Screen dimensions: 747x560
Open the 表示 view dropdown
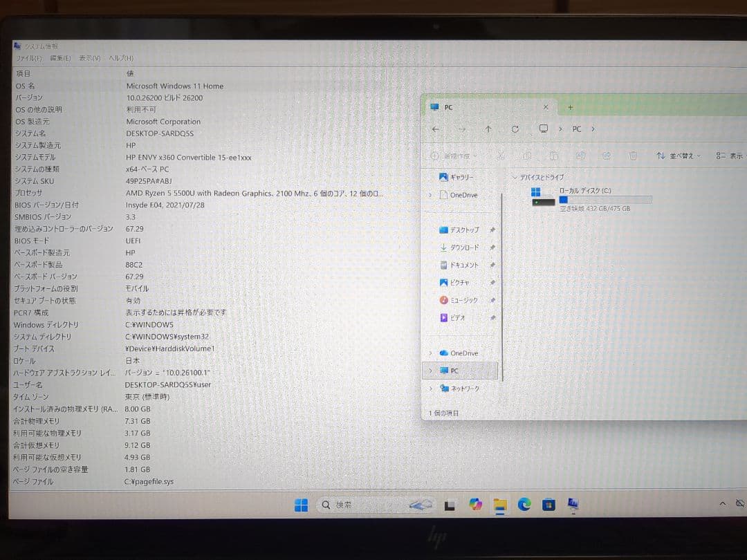730,156
